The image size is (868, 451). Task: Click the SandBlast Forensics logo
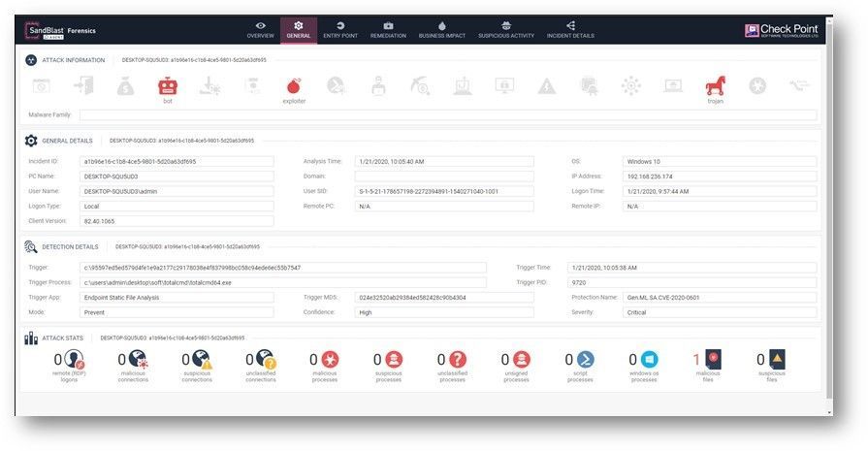(x=60, y=31)
